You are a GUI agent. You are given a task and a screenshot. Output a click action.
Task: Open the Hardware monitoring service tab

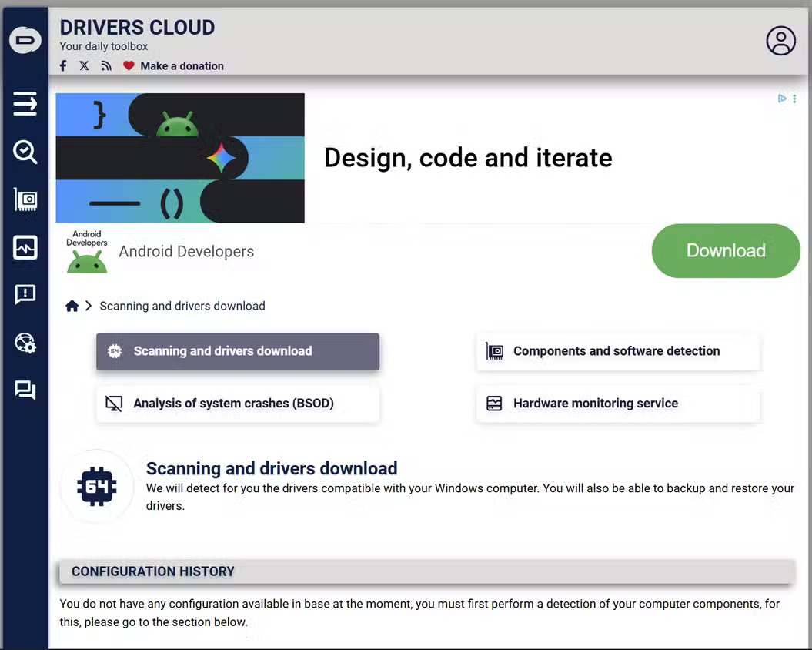[x=617, y=404]
